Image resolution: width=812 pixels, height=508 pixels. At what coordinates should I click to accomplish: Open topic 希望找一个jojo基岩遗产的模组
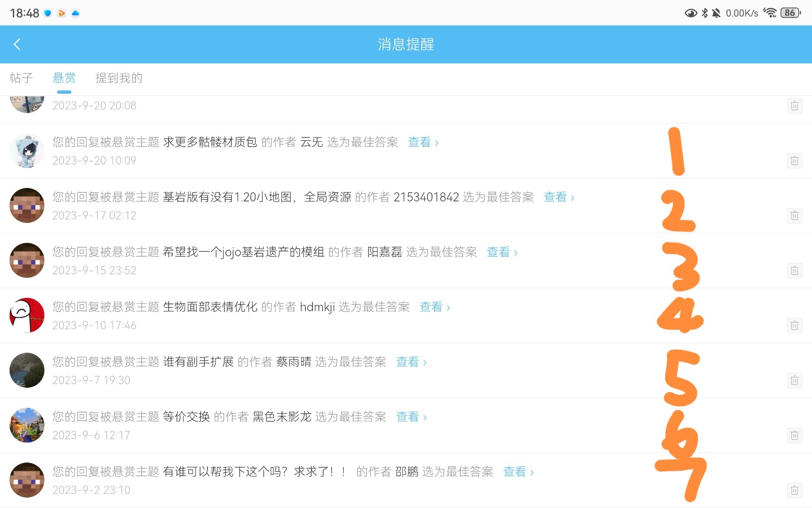click(244, 252)
